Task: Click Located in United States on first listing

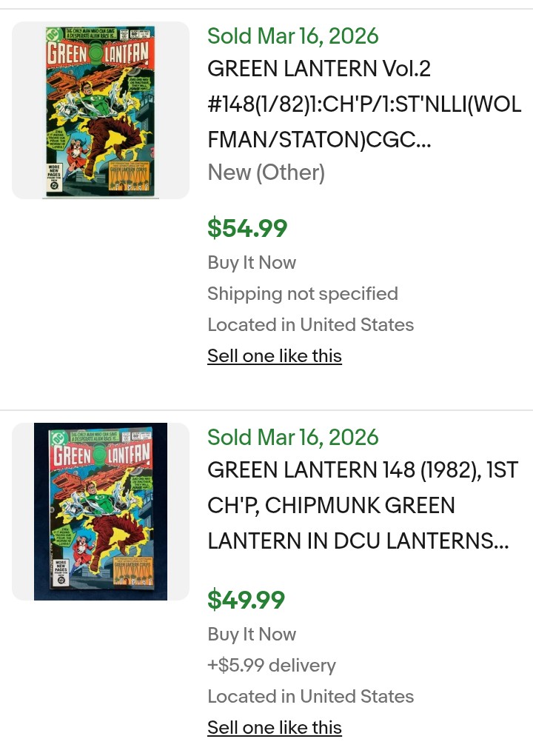Action: click(310, 325)
